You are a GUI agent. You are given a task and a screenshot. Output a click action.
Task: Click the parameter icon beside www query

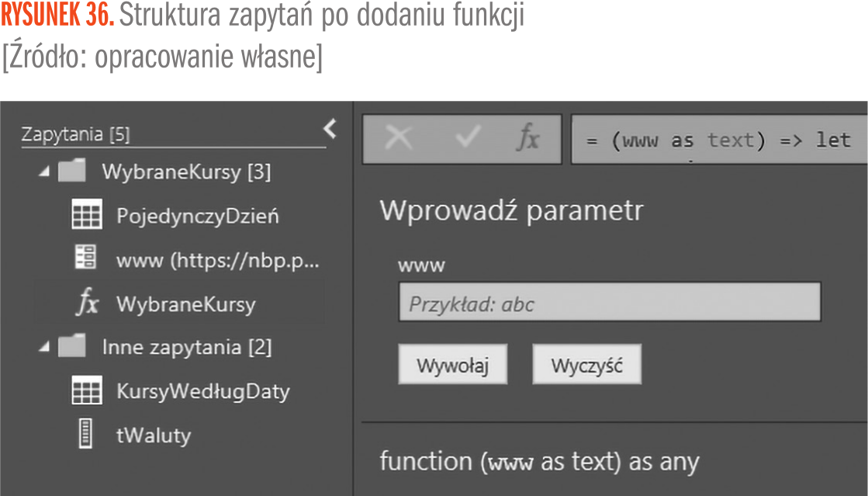coord(85,258)
